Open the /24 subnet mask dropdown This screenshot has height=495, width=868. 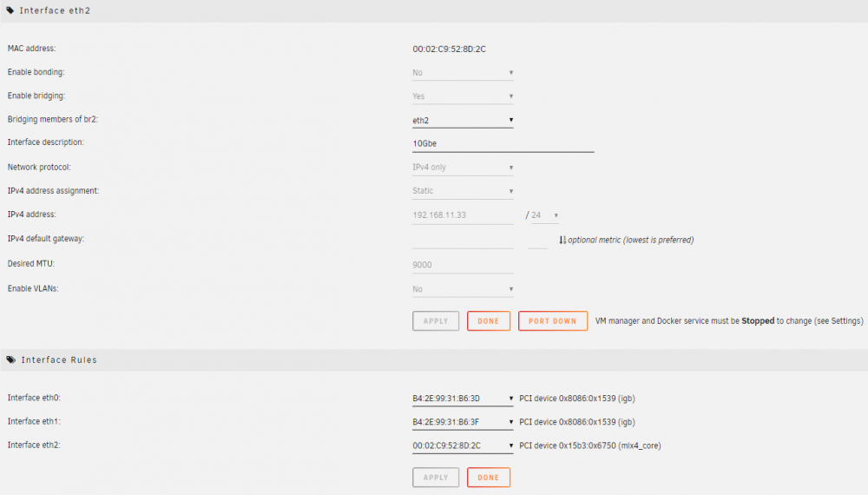point(545,215)
